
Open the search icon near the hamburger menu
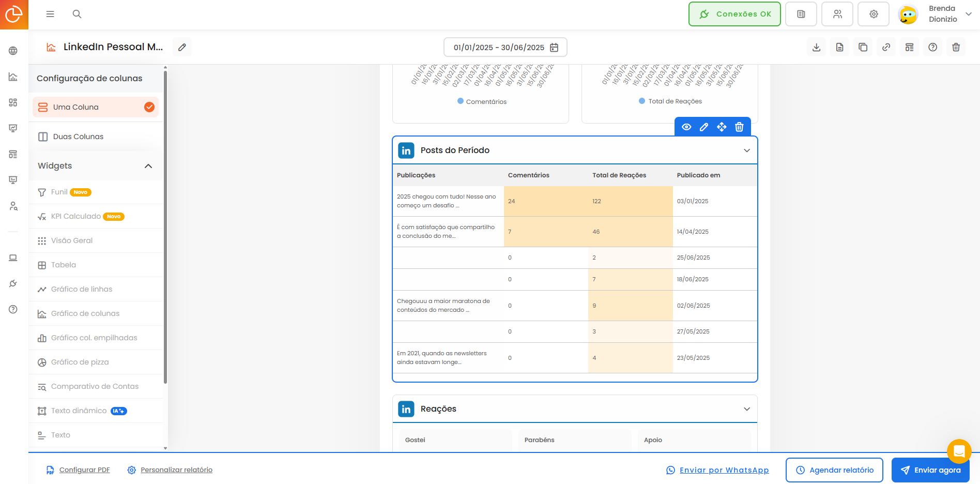tap(76, 14)
